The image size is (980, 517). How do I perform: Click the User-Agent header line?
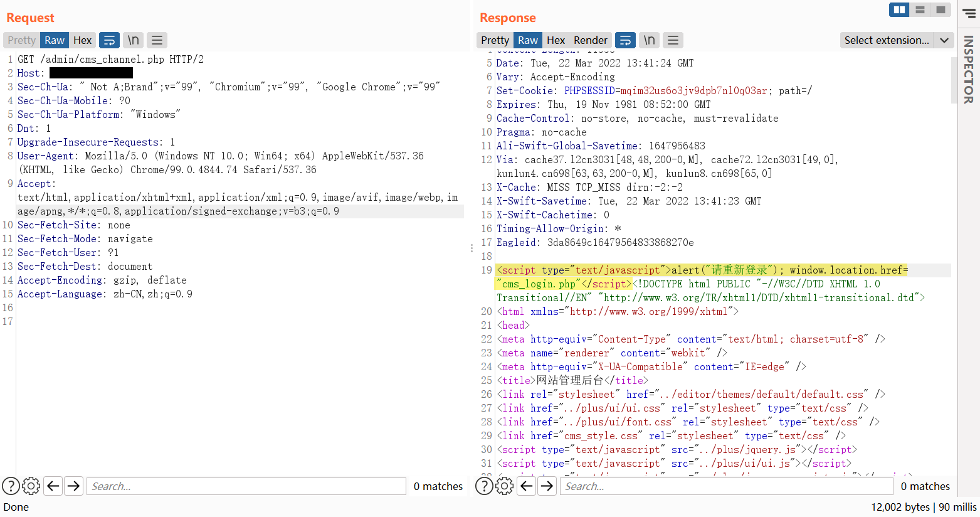pyautogui.click(x=221, y=163)
